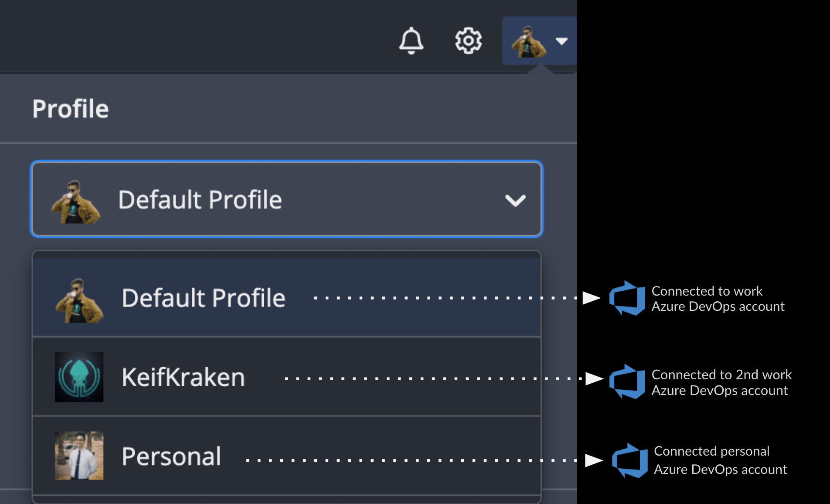Click the Azure DevOps icon for 2nd work account
This screenshot has width=830, height=504.
coord(627,381)
